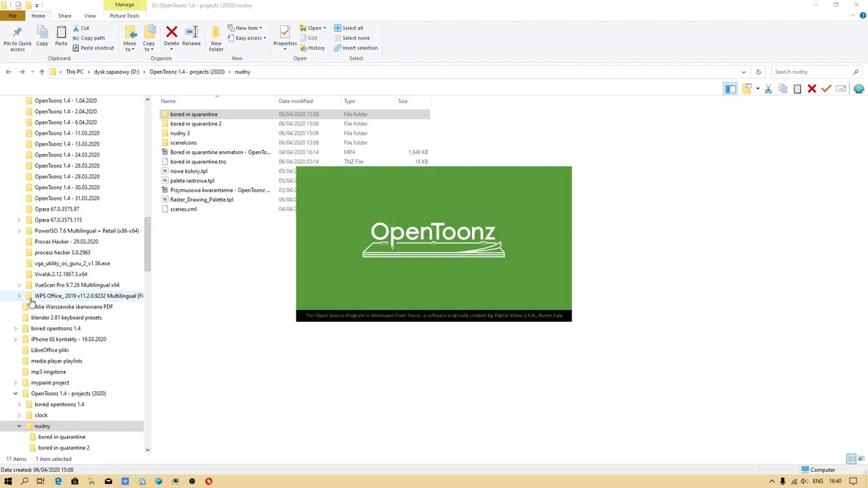Click the Copy ribbon icon
This screenshot has height=488, width=868.
[42, 37]
